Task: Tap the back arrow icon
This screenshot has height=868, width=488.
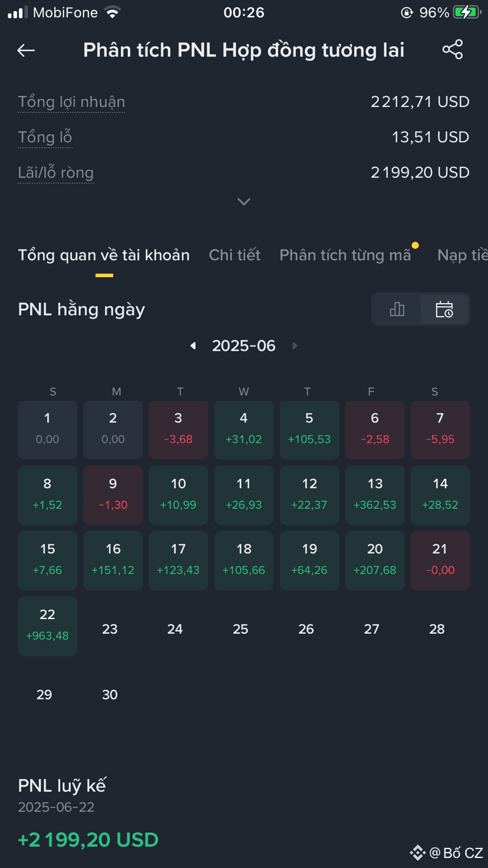Action: (x=26, y=51)
